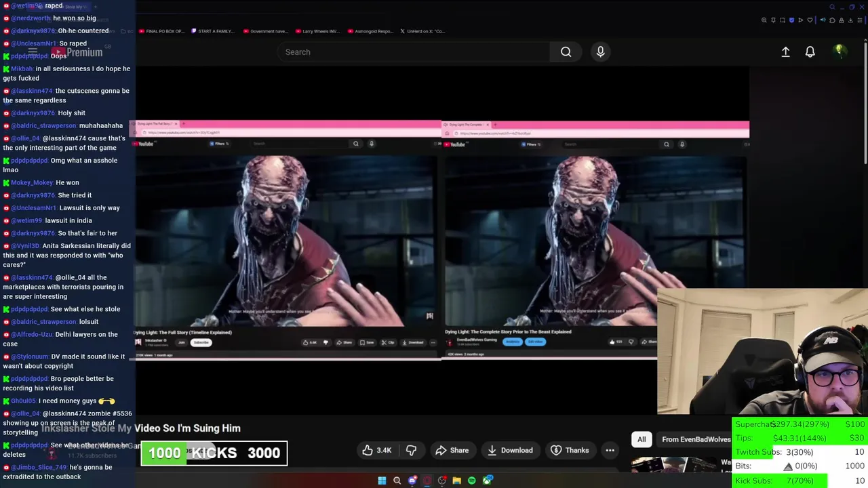This screenshot has height=488, width=868.
Task: Open the YouTube notifications bell
Action: (x=810, y=52)
